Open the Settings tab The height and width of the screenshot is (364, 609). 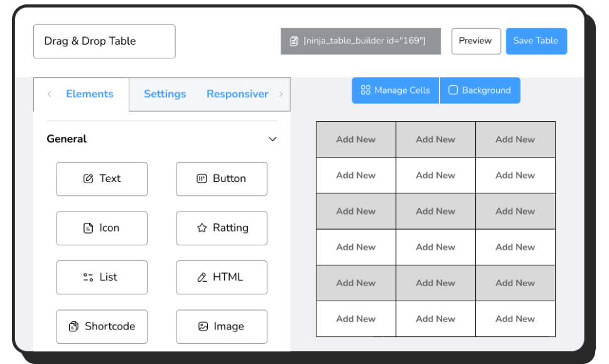(x=164, y=94)
